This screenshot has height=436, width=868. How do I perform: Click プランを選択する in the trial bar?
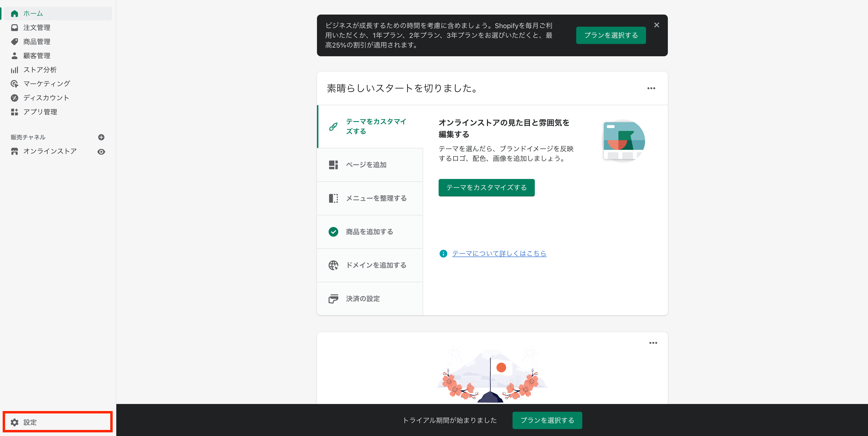point(547,420)
